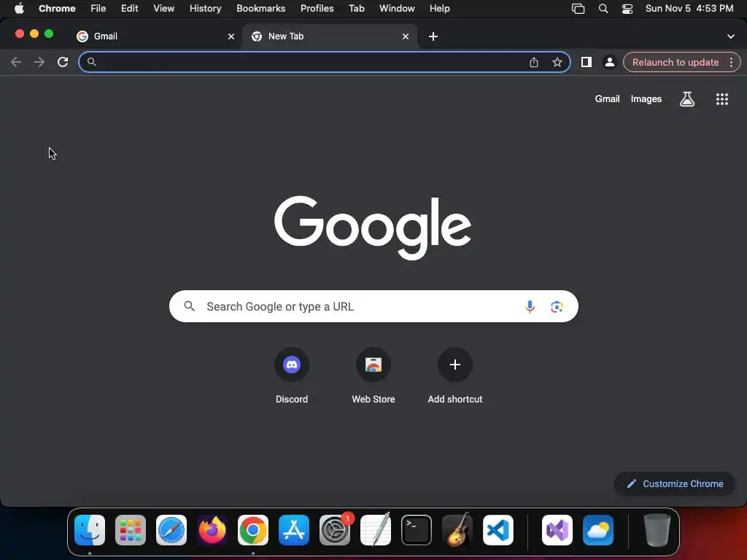Screen dimensions: 747x560
Task: Open Chrome three-dot menu
Action: pyautogui.click(x=731, y=63)
